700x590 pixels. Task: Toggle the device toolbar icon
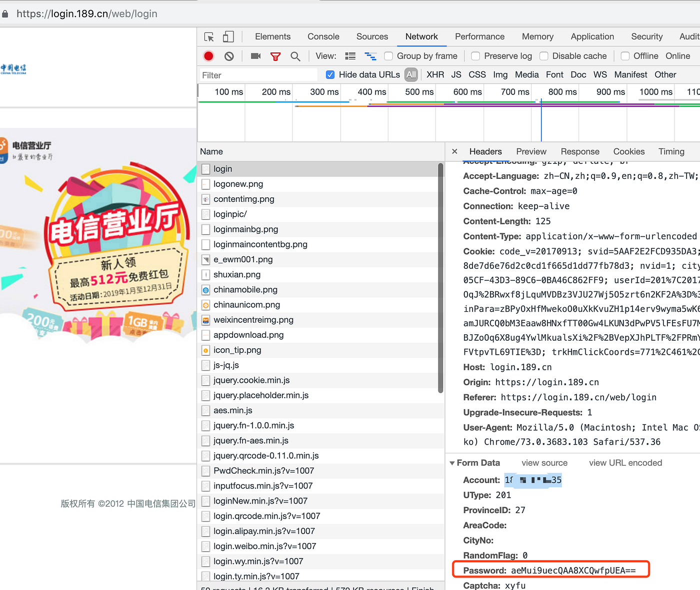click(x=228, y=36)
